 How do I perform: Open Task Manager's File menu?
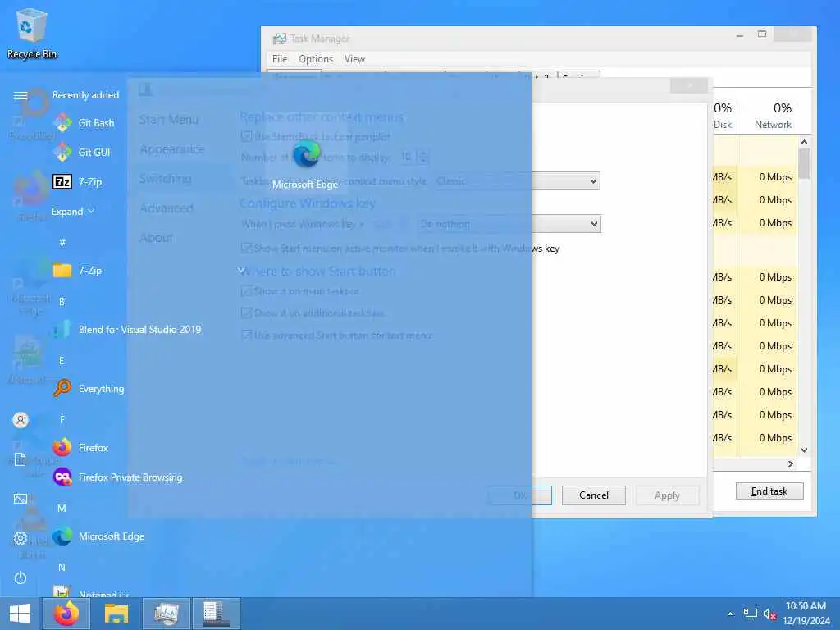(x=280, y=59)
